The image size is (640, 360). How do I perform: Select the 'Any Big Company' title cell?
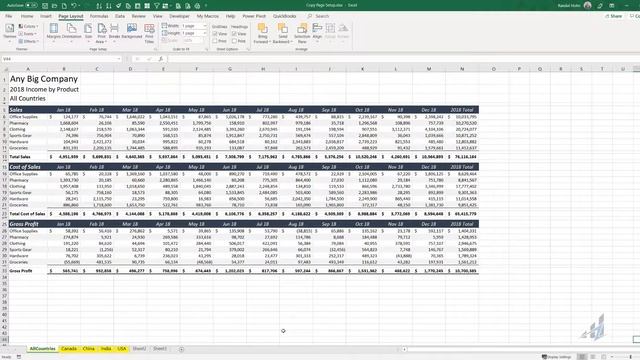point(44,79)
